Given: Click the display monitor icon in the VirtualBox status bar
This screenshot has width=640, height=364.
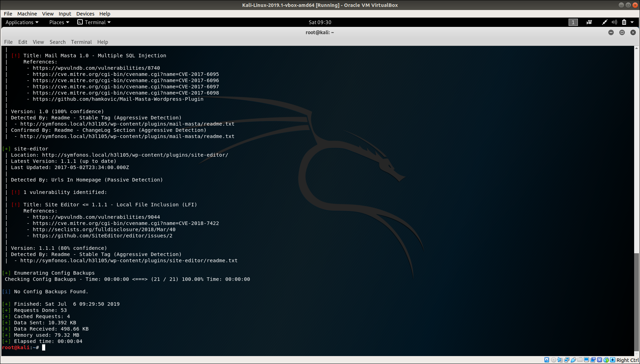Looking at the screenshot, I should [586, 360].
